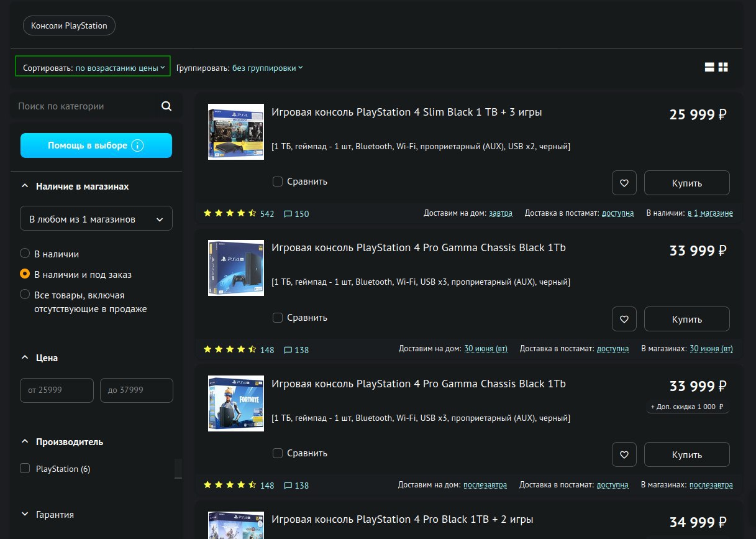Image resolution: width=756 pixels, height=539 pixels.
Task: Select Все товары, включая отсутствующие в продаже
Action: pyautogui.click(x=25, y=294)
